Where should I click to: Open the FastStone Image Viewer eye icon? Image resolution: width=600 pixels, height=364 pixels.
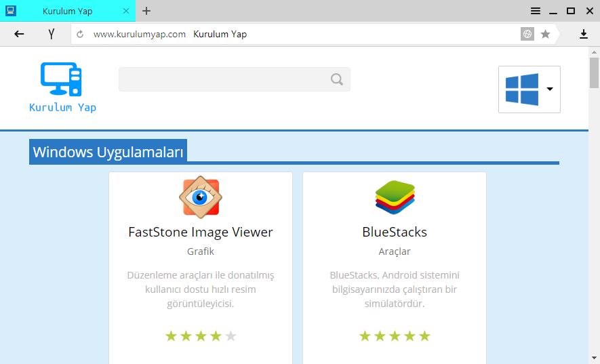coord(200,197)
